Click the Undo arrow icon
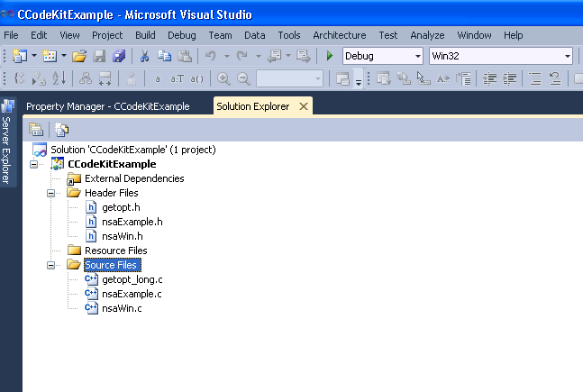 pos(211,56)
